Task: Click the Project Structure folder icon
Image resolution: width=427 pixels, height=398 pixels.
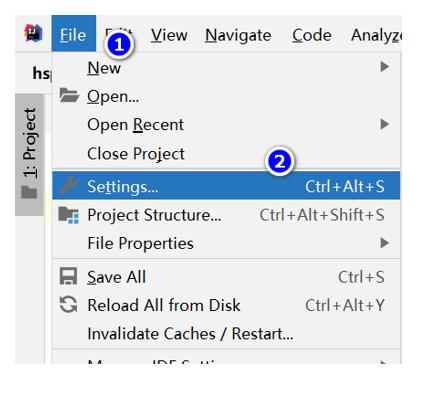Action: pos(69,215)
